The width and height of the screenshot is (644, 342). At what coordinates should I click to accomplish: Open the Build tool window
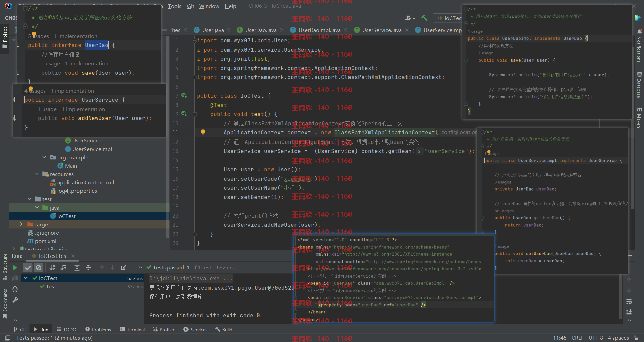(224, 330)
